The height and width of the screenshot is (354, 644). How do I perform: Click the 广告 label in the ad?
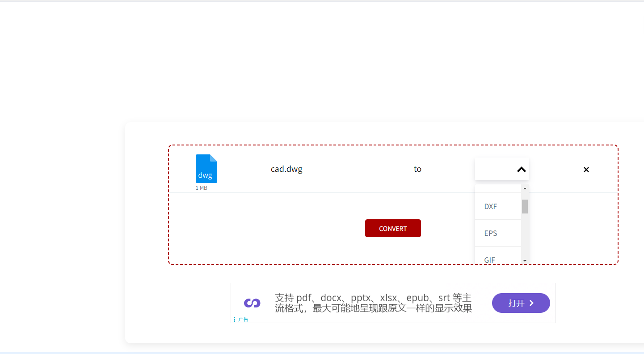coord(243,320)
